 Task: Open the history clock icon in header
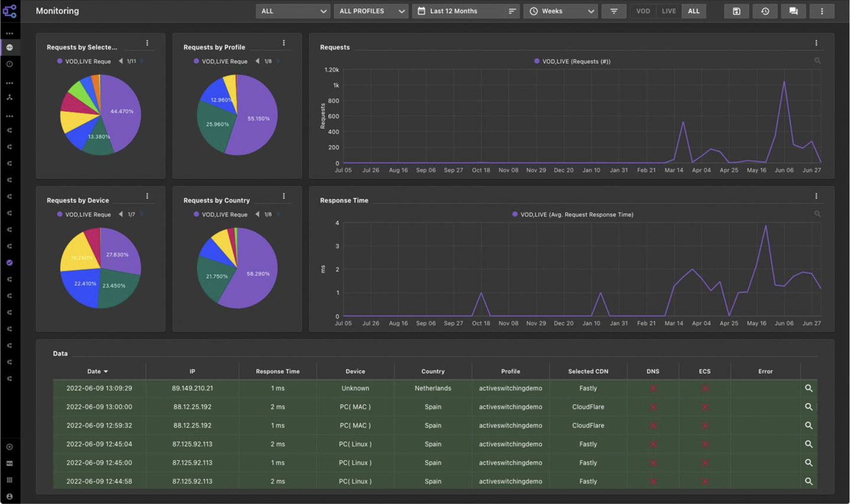point(765,11)
